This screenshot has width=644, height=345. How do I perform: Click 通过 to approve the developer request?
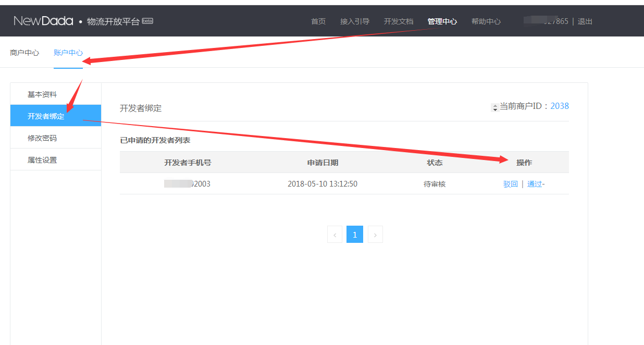tap(535, 184)
